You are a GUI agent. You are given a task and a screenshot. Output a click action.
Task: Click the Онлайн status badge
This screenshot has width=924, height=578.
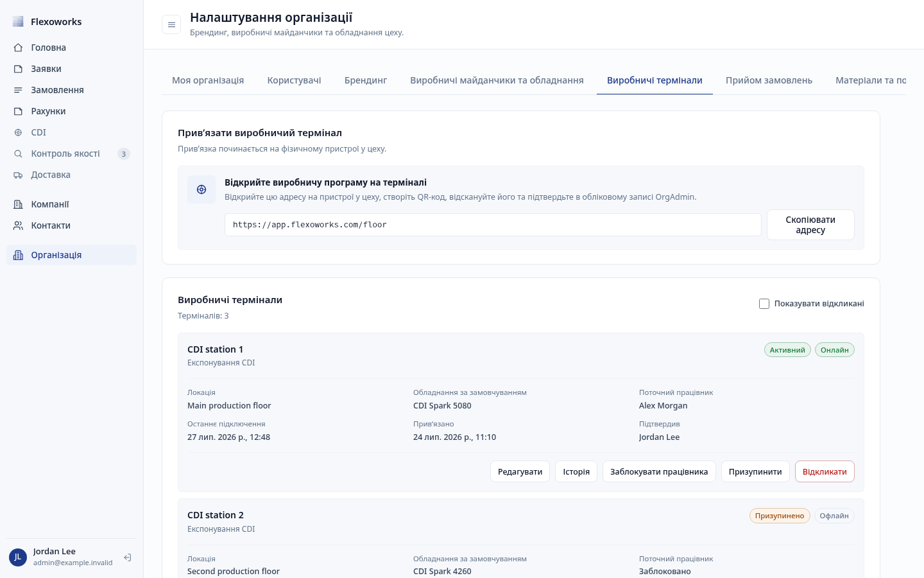pyautogui.click(x=834, y=350)
